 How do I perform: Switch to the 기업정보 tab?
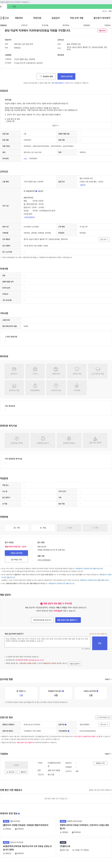(x=107, y=25)
